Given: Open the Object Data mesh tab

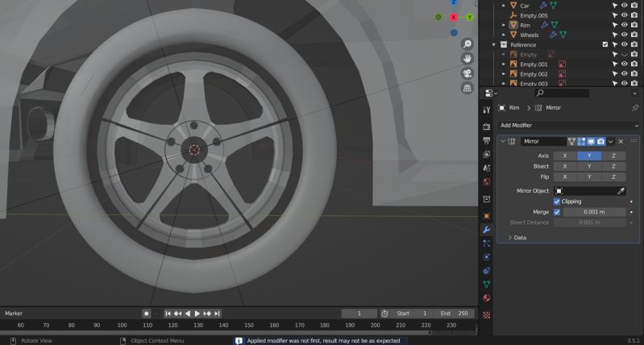Looking at the screenshot, I should tap(486, 285).
